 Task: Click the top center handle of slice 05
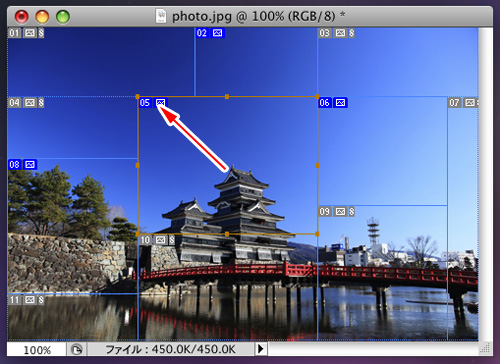tap(227, 97)
